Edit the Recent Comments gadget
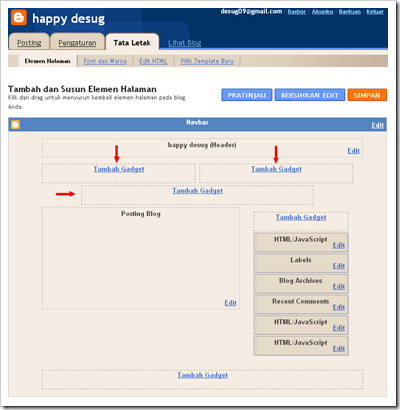 point(339,307)
